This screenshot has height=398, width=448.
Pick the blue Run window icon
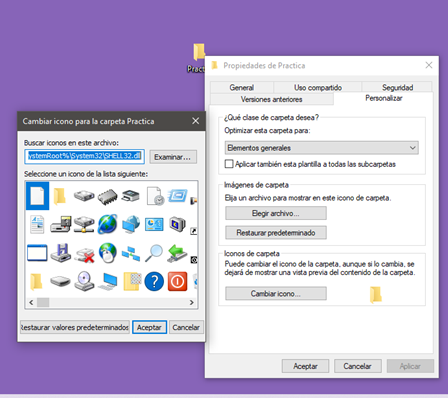tap(178, 195)
